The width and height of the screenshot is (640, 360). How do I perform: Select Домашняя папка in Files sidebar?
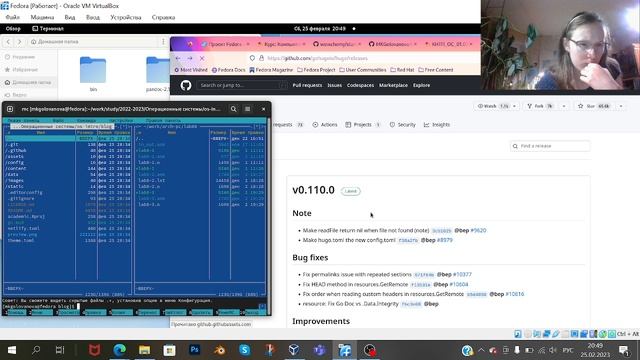(28, 82)
